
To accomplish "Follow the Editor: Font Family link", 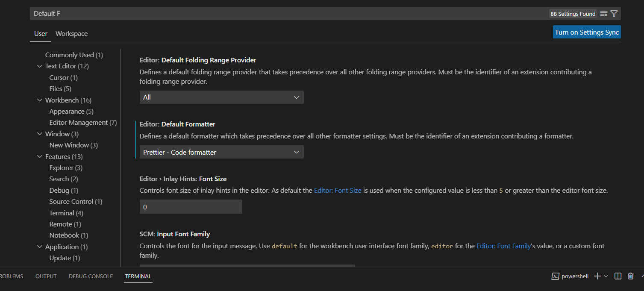I will tap(503, 246).
